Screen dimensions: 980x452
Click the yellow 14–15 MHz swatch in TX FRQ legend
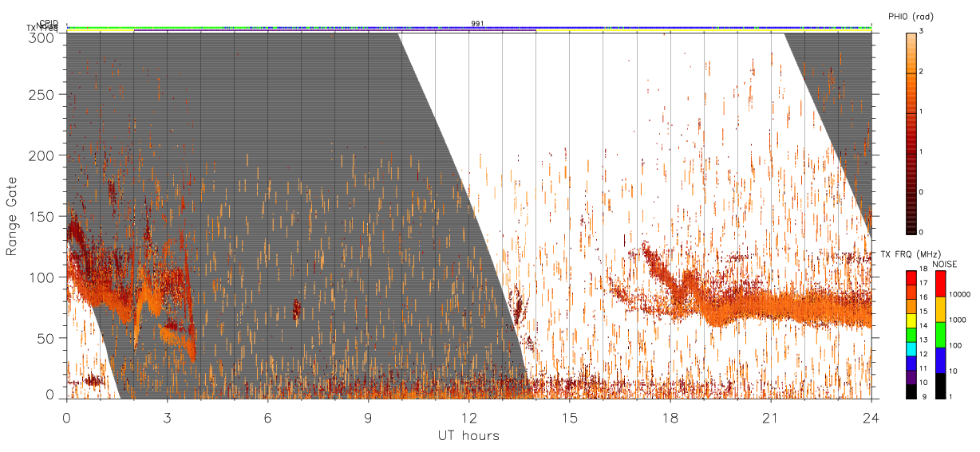pos(911,321)
